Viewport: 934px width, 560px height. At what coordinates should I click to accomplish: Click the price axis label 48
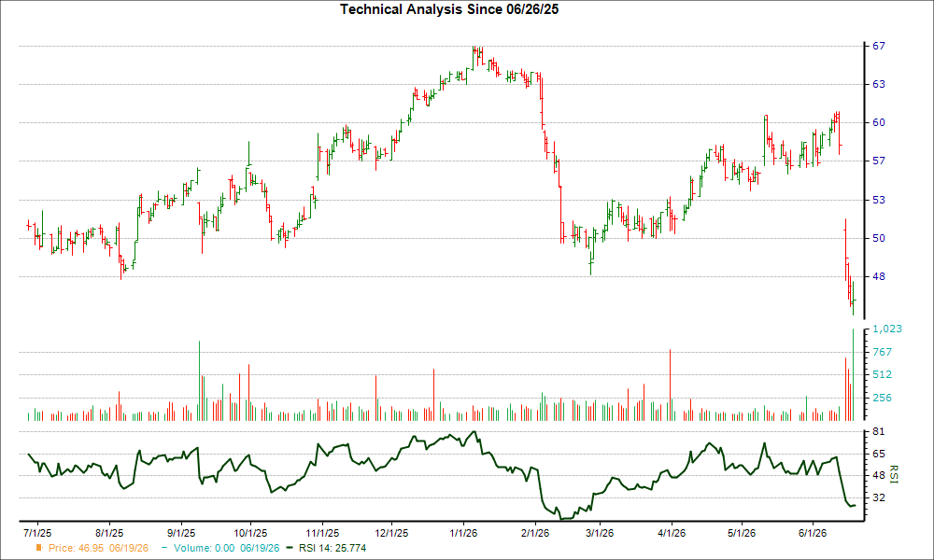click(879, 276)
